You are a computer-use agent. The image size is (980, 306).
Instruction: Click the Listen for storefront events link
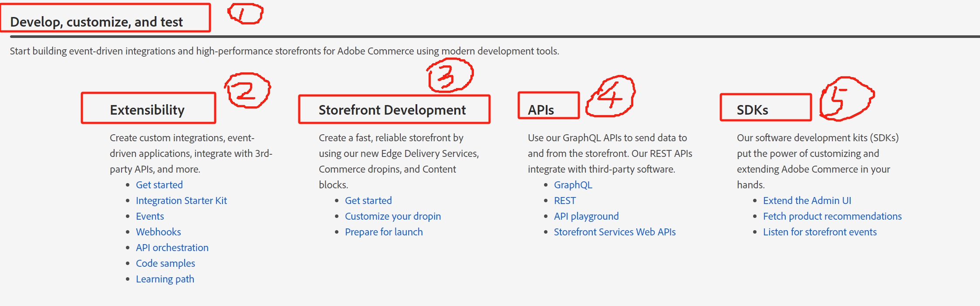[819, 232]
